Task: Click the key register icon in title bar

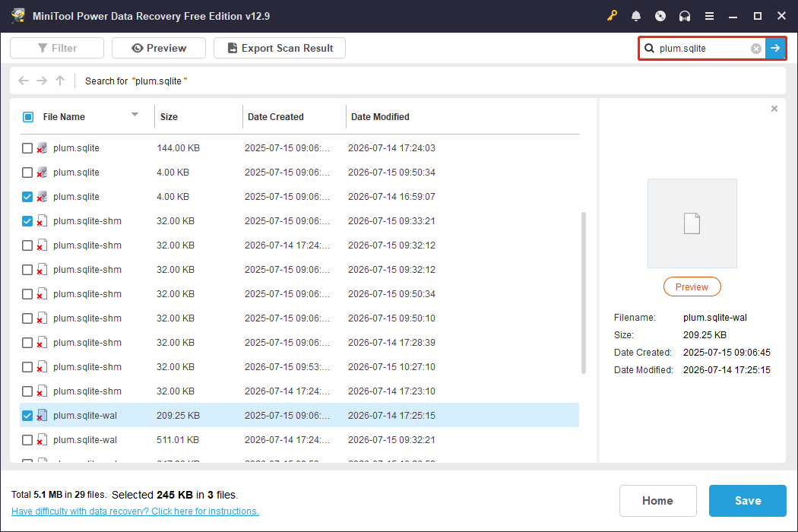Action: click(x=612, y=16)
